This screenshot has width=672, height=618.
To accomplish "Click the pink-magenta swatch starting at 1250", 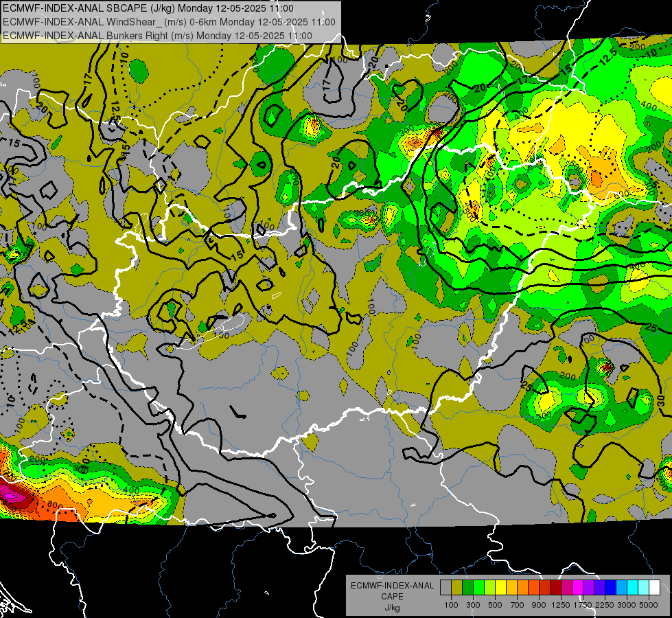I will (566, 588).
